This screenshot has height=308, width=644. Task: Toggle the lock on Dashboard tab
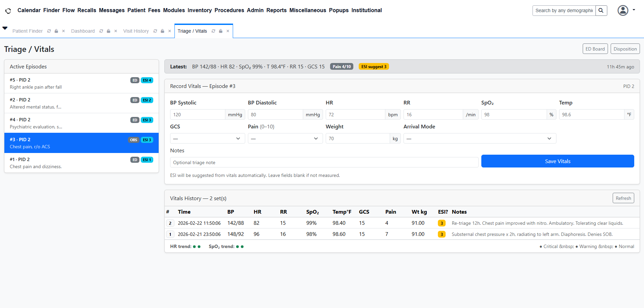[x=108, y=31]
